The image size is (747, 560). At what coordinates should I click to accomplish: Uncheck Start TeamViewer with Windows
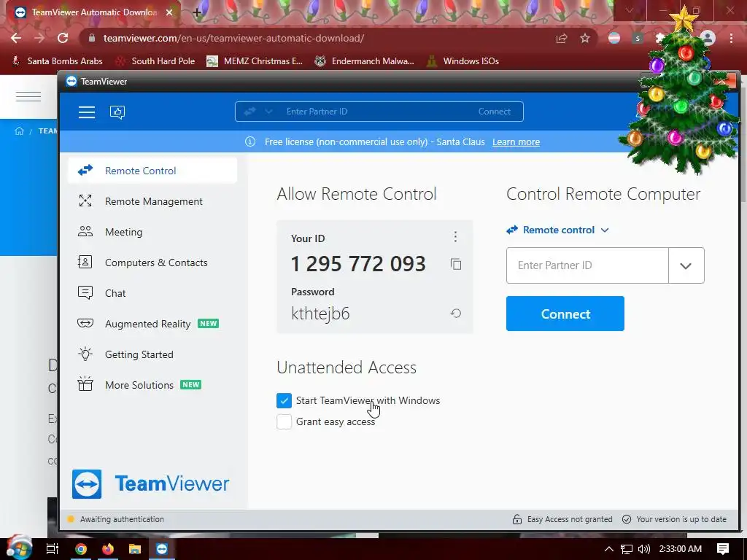tap(284, 400)
